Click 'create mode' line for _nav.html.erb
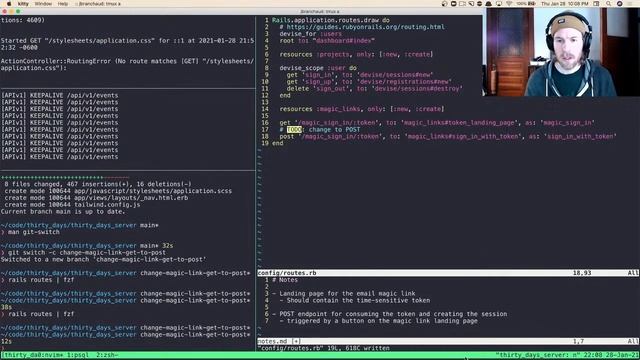The height and width of the screenshot is (360, 640). (96, 198)
